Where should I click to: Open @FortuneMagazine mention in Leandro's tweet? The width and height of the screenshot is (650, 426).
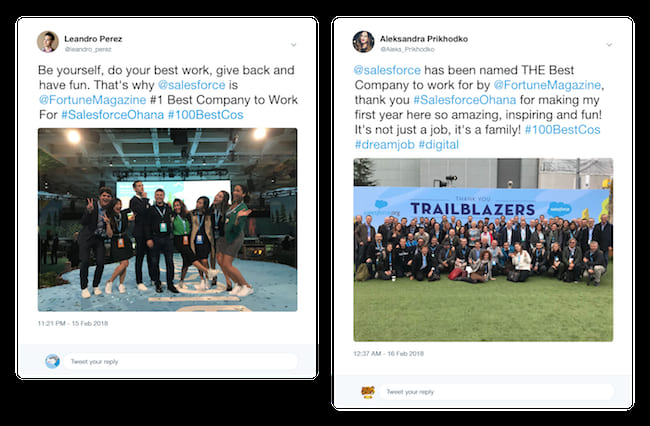pos(92,100)
